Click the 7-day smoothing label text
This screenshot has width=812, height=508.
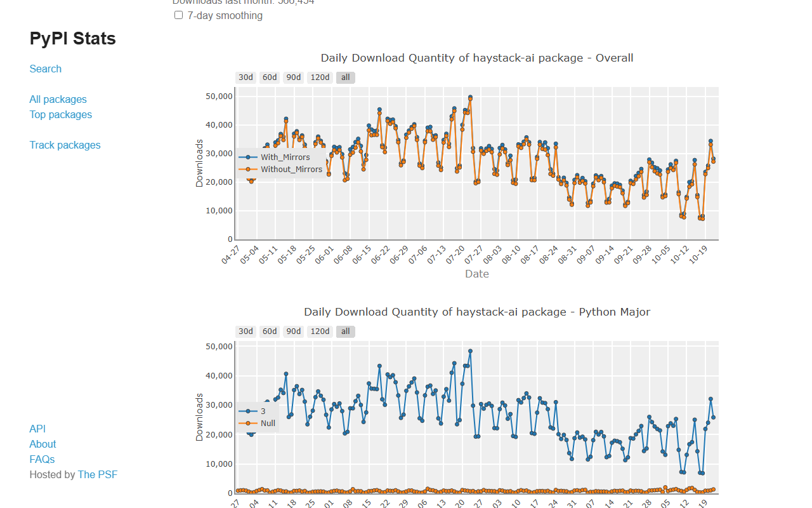[225, 15]
